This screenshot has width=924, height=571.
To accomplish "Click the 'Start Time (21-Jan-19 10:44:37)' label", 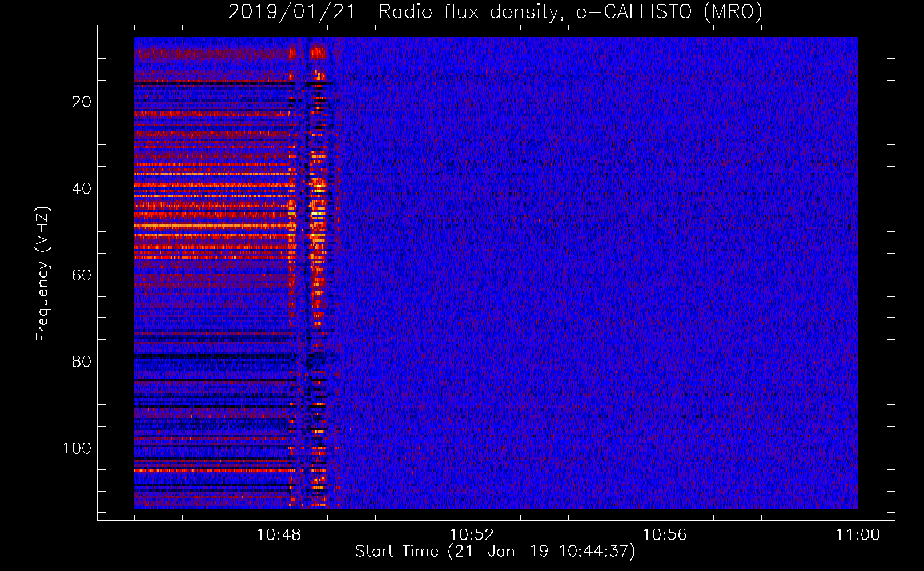I will click(495, 552).
